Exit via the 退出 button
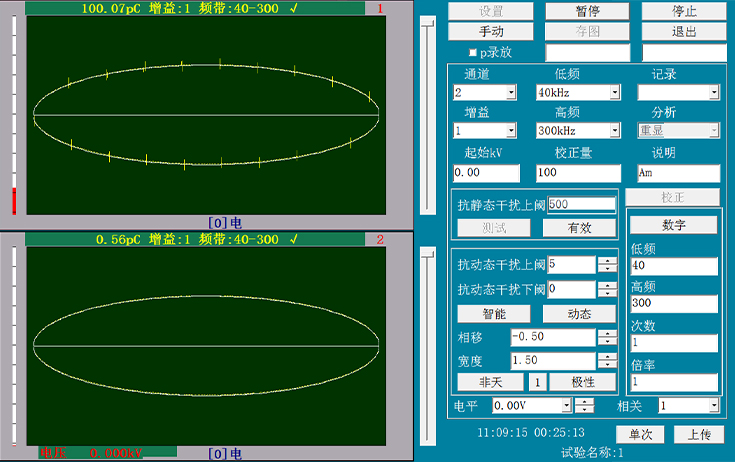 click(x=684, y=32)
